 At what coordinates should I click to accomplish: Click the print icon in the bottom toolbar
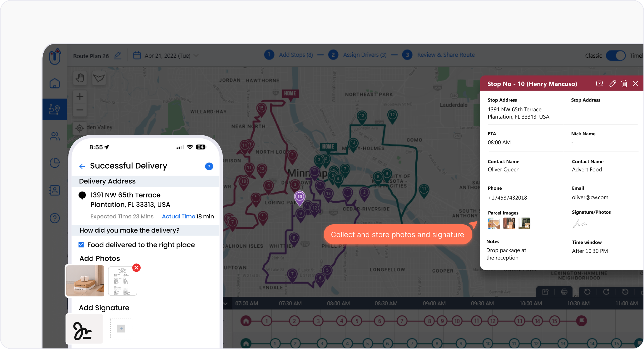point(564,292)
